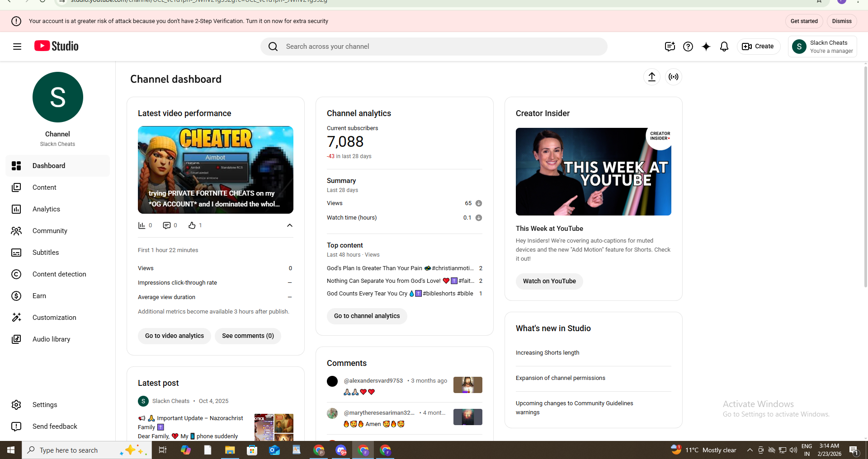Go to Content in the sidebar
Image resolution: width=868 pixels, height=459 pixels.
[x=44, y=187]
